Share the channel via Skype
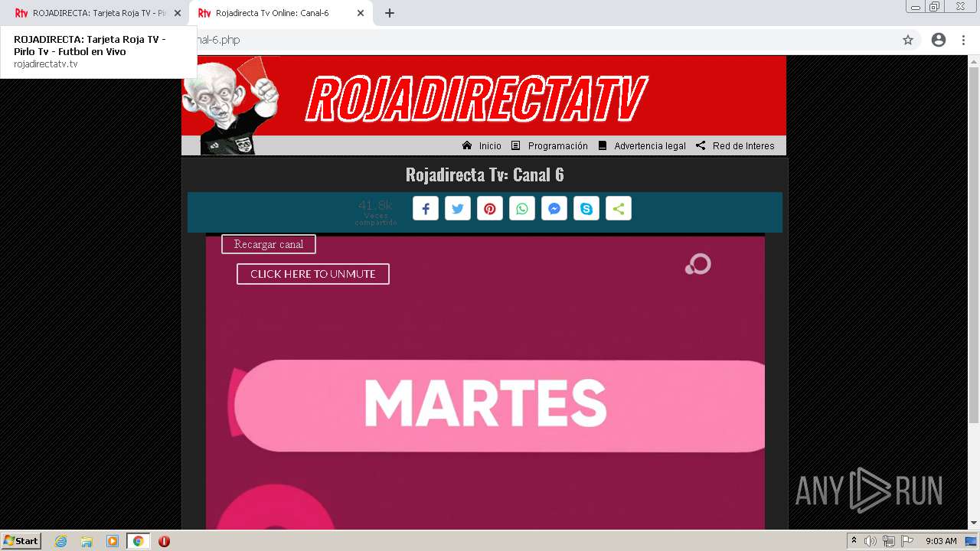Image resolution: width=980 pixels, height=551 pixels. 586,209
